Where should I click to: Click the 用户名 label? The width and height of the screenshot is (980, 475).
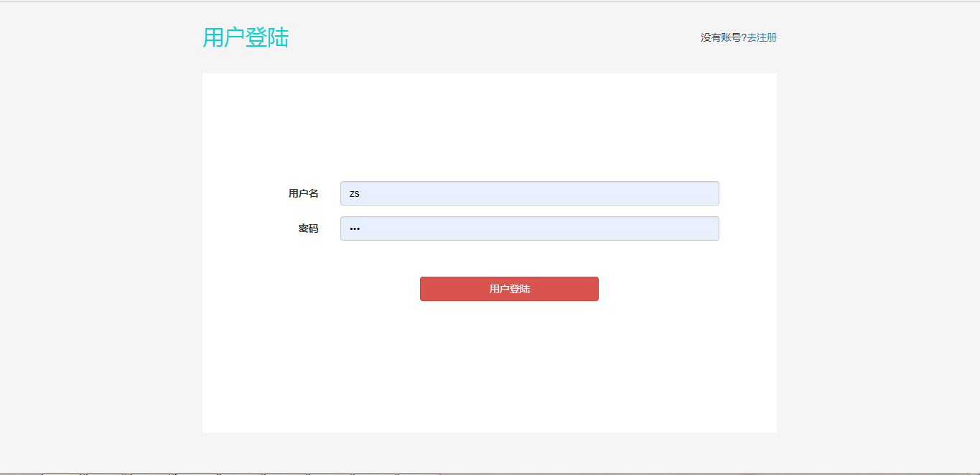click(304, 193)
